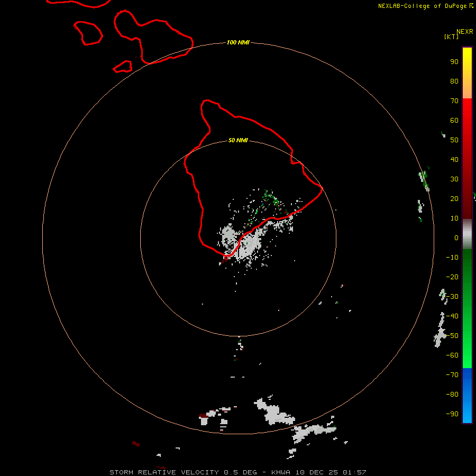476x476 pixels.
Task: Click the 100 NMI range ring label
Action: [238, 42]
